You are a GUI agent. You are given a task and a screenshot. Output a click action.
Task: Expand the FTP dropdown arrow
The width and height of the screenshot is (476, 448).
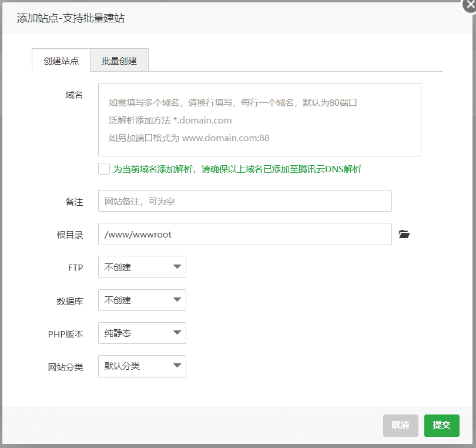tap(178, 267)
